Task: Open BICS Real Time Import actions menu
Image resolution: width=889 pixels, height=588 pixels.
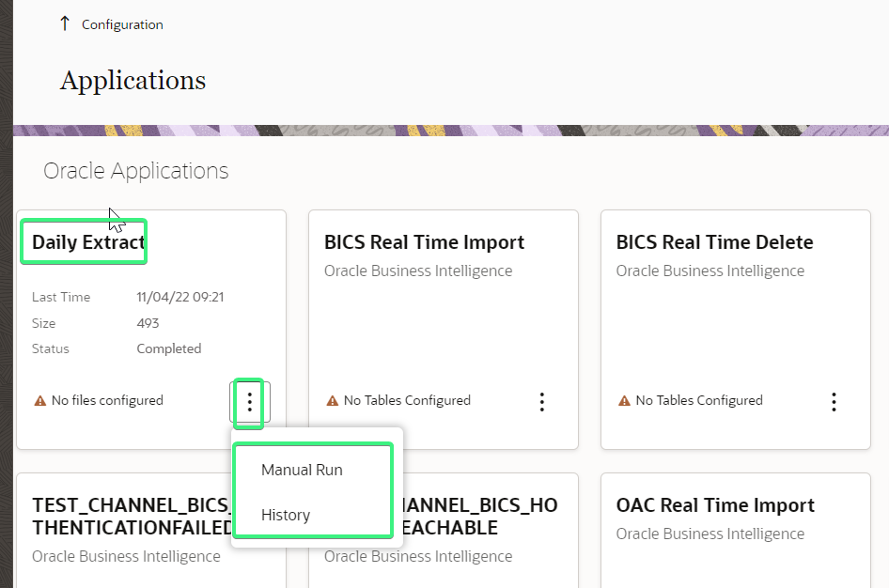Action: pos(542,402)
